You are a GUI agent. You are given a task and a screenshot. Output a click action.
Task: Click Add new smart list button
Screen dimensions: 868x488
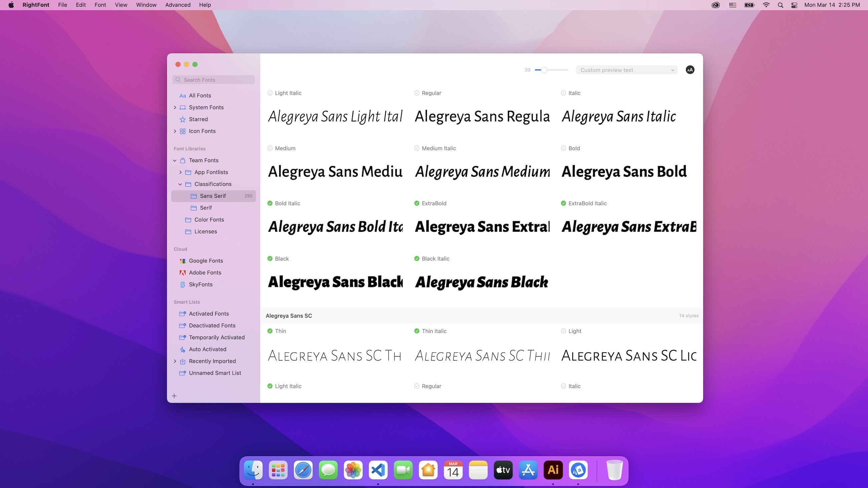click(174, 396)
